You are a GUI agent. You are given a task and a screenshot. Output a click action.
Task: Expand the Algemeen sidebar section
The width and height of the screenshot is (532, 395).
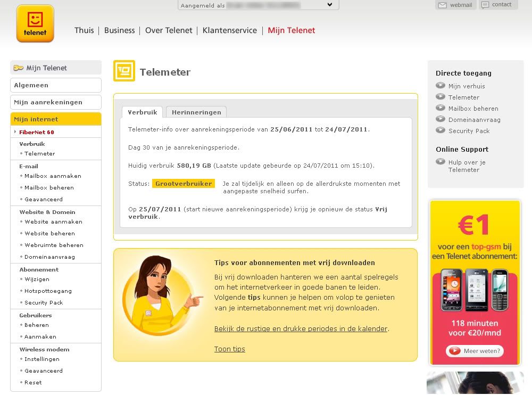(x=55, y=85)
